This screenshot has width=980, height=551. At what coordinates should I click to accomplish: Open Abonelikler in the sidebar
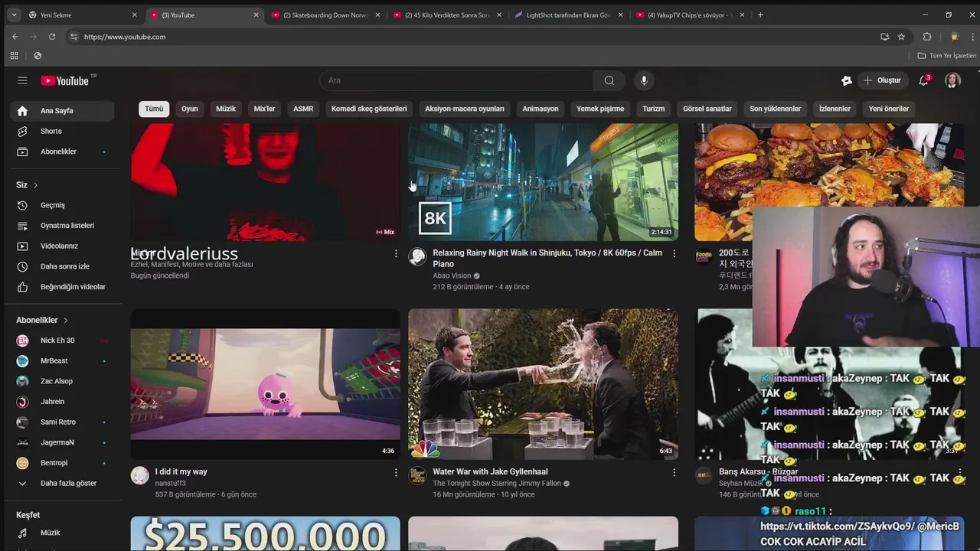tap(63, 152)
